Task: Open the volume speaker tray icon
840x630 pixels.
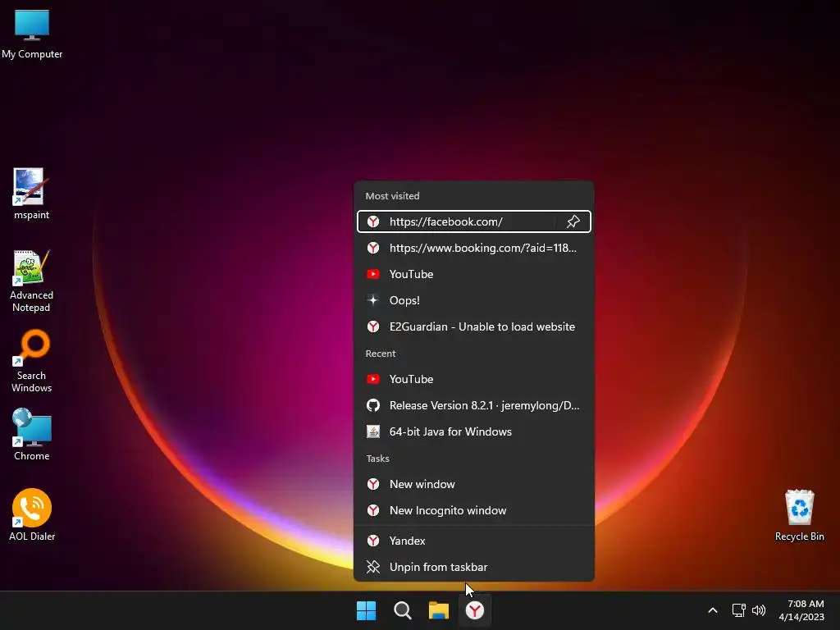Action: [759, 610]
